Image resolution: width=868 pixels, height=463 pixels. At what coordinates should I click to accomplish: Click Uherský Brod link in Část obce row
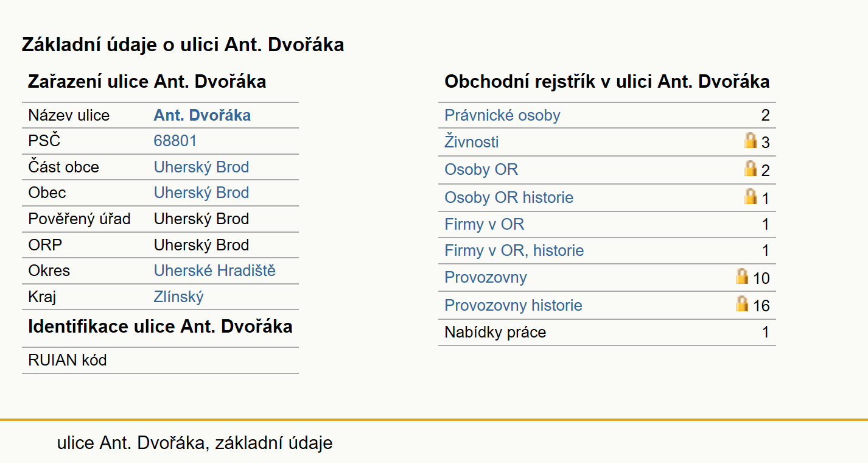201,167
